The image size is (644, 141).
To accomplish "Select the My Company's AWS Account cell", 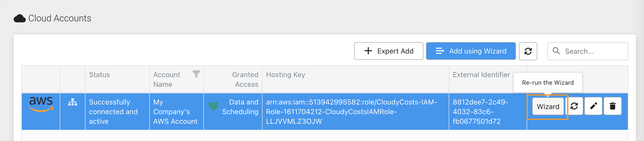I will point(176,112).
